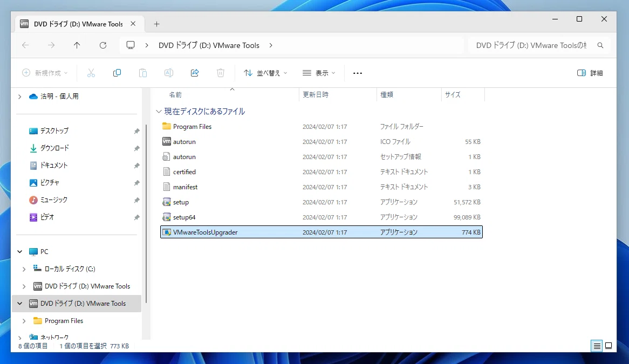Go forward with the right arrow

[51, 45]
